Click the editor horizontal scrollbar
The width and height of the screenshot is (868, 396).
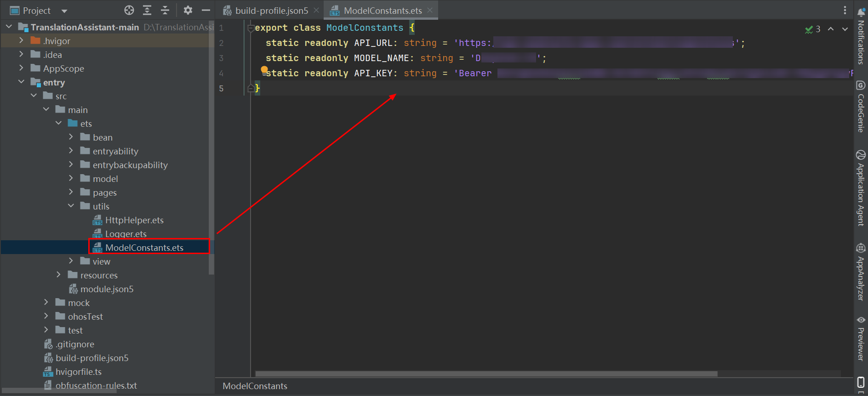tap(486, 373)
